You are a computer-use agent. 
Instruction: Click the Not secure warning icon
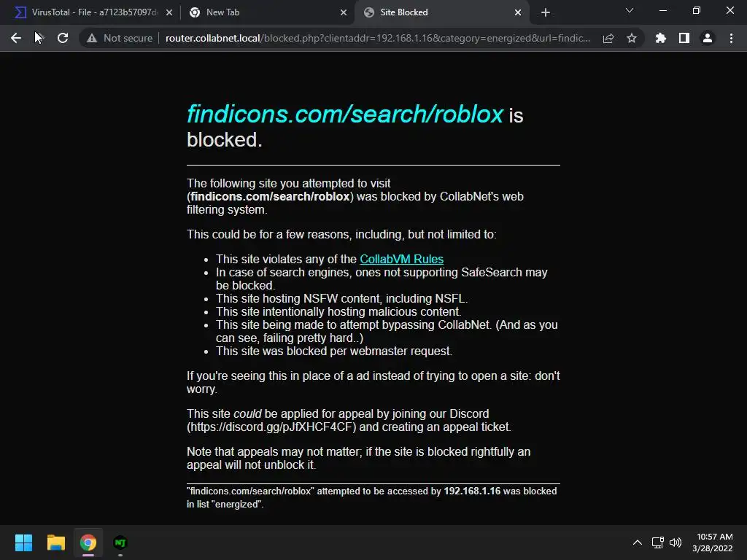(92, 38)
